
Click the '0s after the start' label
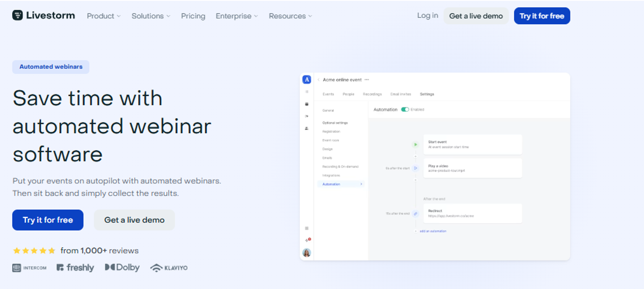(x=397, y=168)
